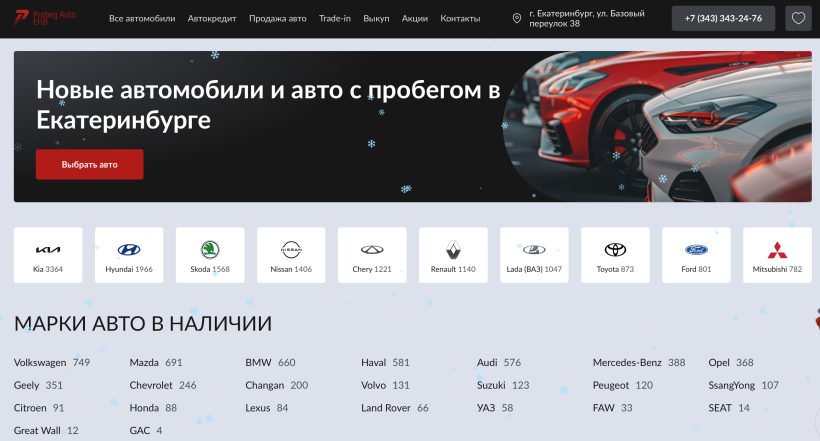Select the Nissan brand logo card
Viewport: 820px width, 441px height.
[x=291, y=255]
